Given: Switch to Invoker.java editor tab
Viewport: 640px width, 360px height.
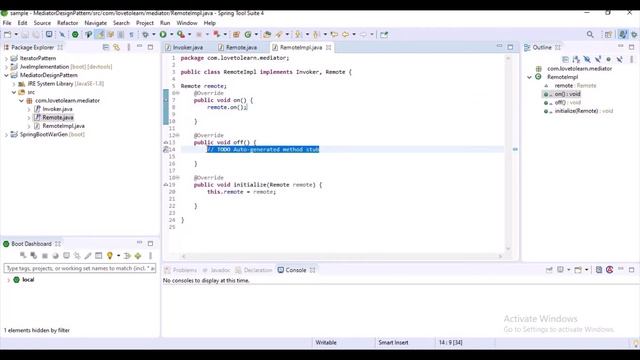Looking at the screenshot, I should pos(184,47).
